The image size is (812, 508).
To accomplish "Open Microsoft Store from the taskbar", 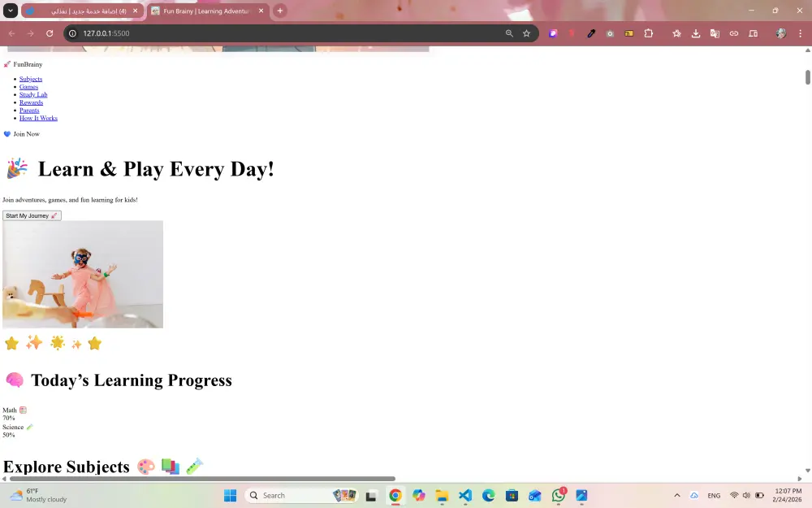I will [512, 496].
